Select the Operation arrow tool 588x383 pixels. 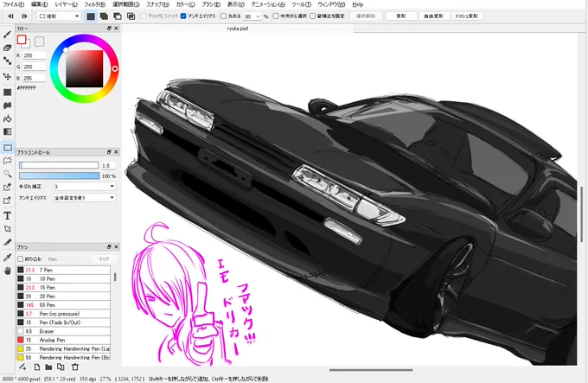click(x=7, y=229)
